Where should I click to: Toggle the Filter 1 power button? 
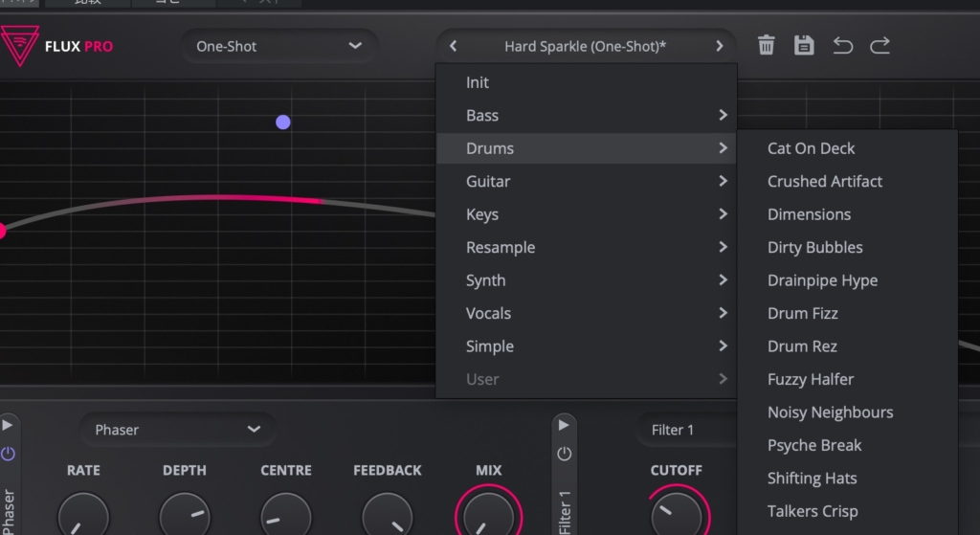[x=564, y=454]
